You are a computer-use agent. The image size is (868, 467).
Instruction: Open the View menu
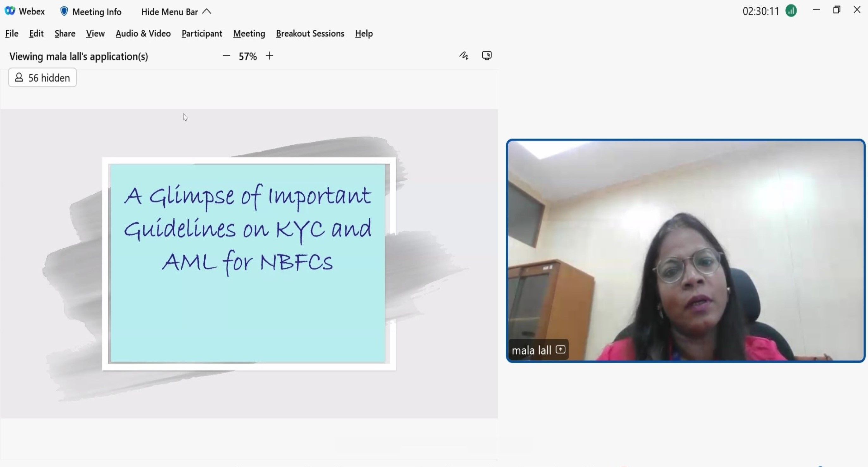point(95,33)
